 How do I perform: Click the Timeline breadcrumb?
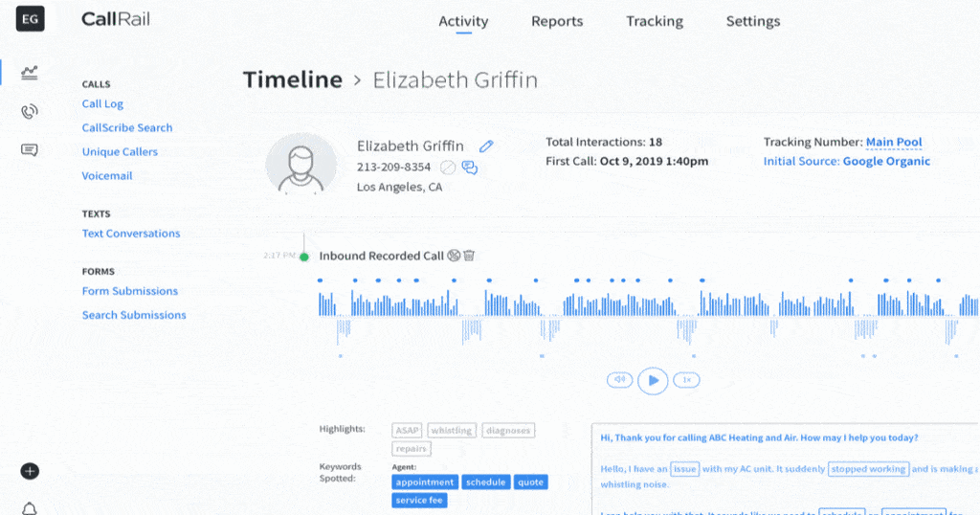tap(293, 80)
